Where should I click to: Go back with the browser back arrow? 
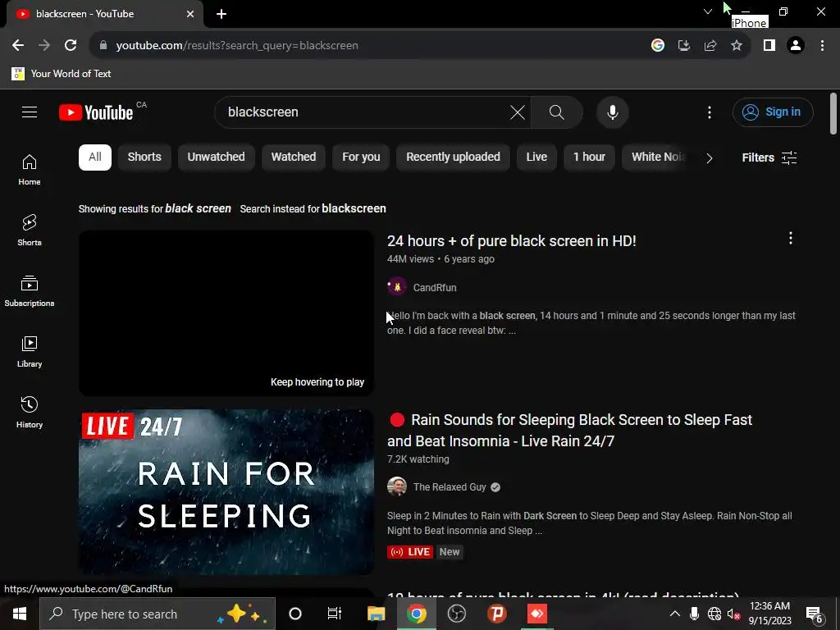point(18,46)
